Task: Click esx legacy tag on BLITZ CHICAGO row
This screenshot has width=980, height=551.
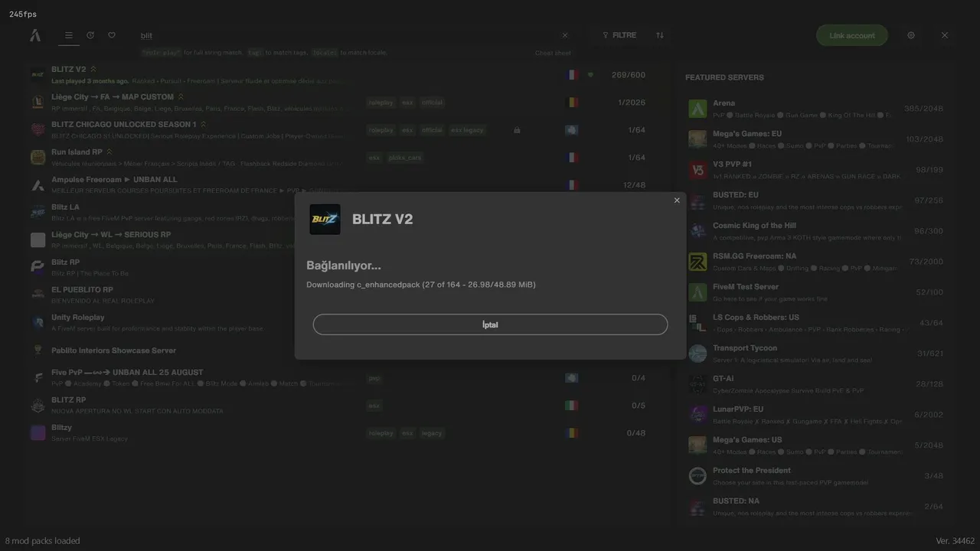Action: point(467,130)
